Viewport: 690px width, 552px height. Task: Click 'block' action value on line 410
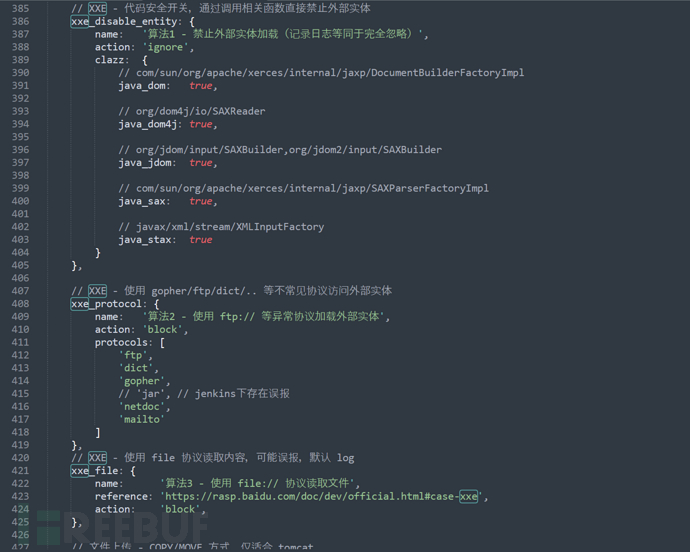coord(162,330)
